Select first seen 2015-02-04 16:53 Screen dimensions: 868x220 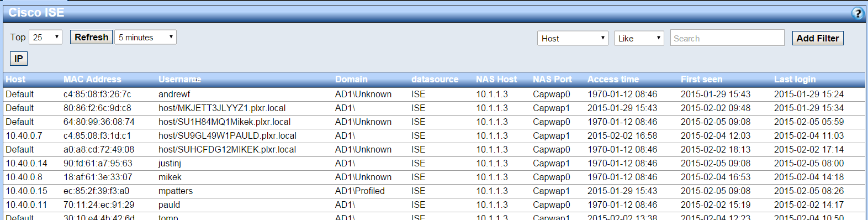716,177
